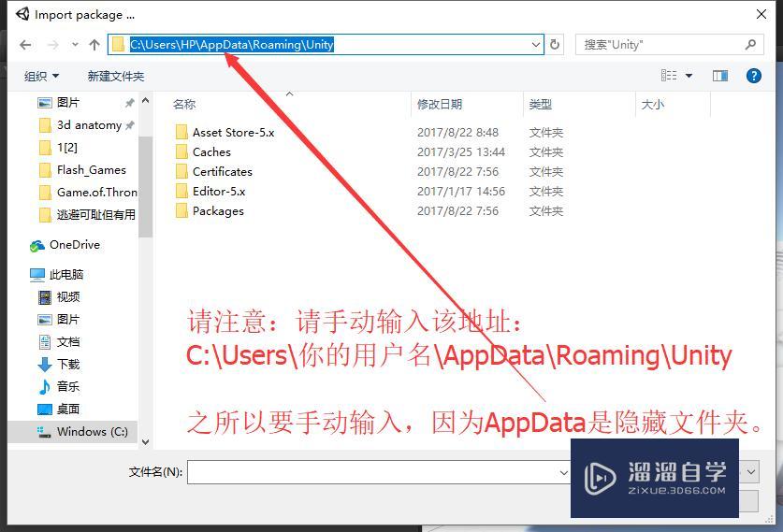Sort by 修改日期 column header
This screenshot has width=783, height=532.
[x=440, y=105]
